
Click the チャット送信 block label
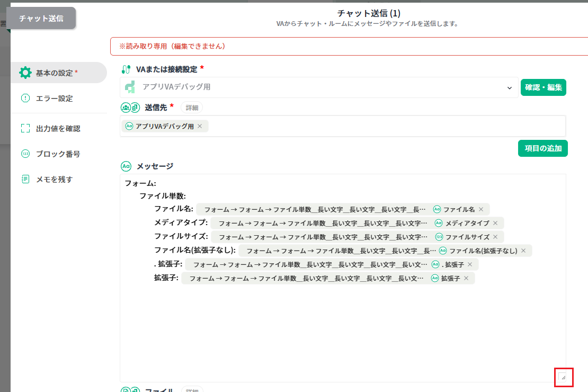pos(41,18)
